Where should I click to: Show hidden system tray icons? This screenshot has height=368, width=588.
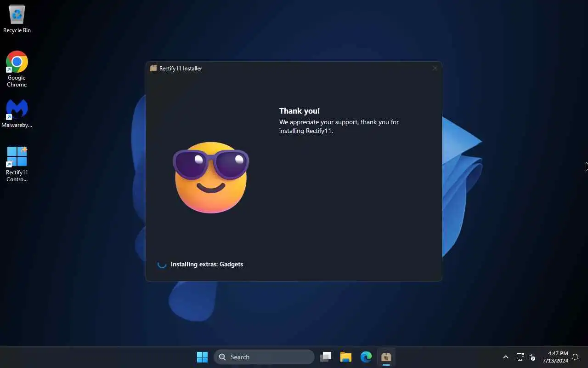click(x=506, y=357)
